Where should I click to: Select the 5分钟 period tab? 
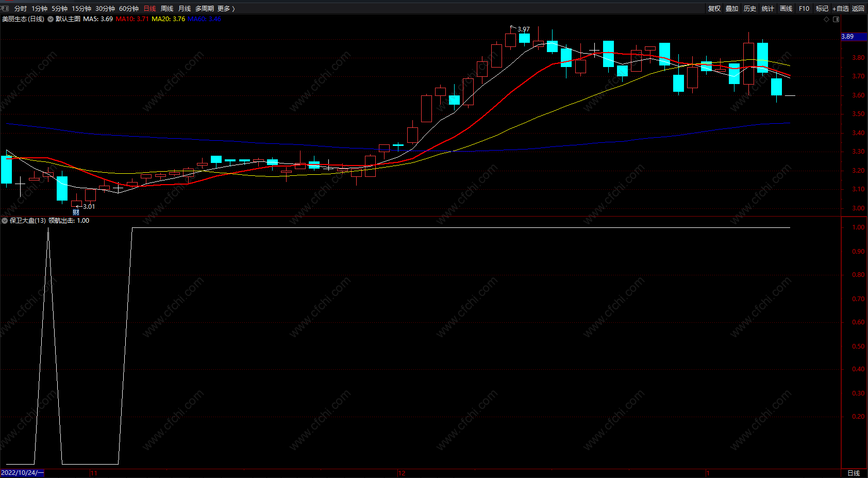[59, 9]
